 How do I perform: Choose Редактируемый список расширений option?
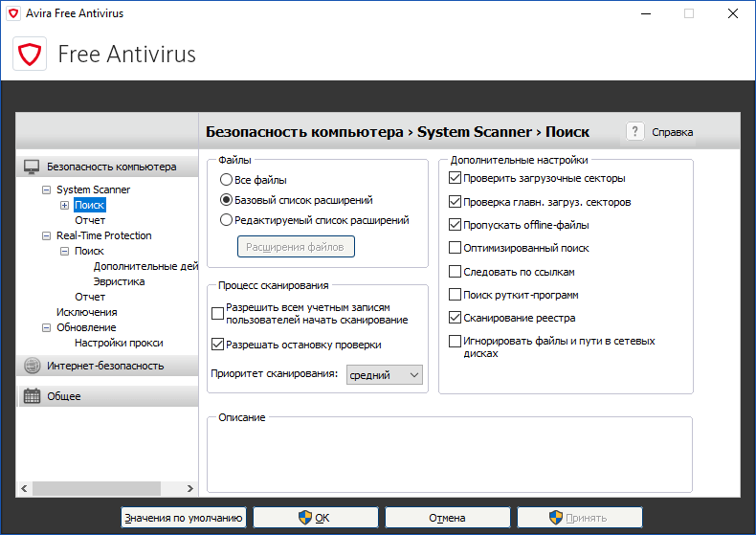click(x=226, y=220)
